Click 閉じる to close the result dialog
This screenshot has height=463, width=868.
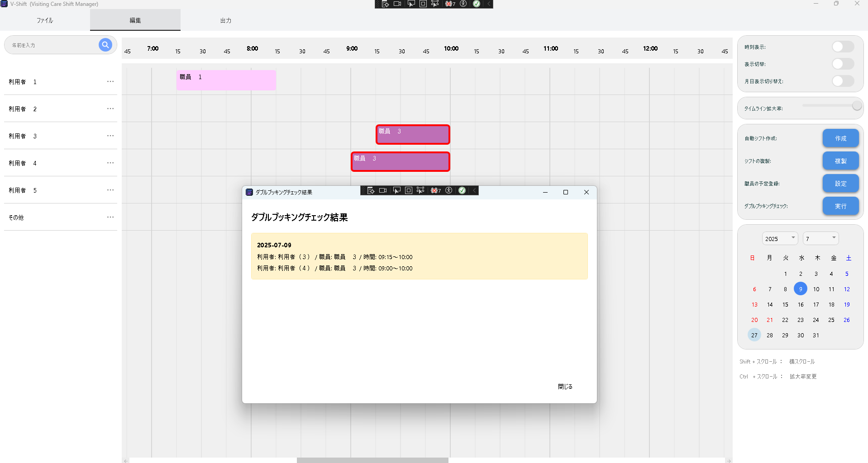coord(565,387)
